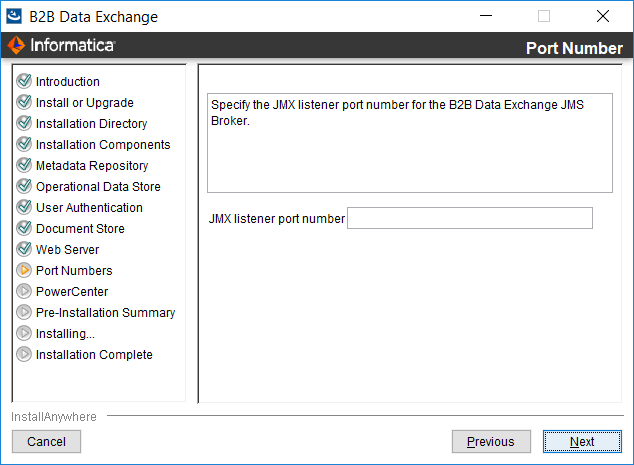The width and height of the screenshot is (634, 465).
Task: Select the Installation Components label
Action: (103, 145)
